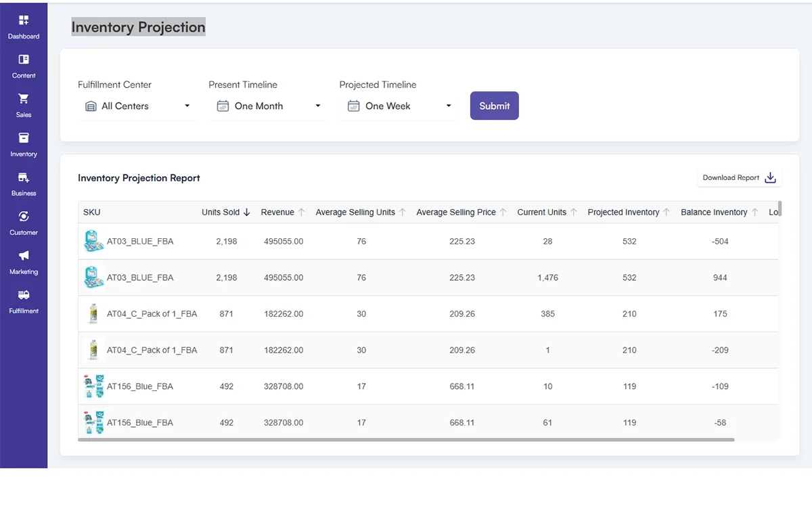This screenshot has width=812, height=517.
Task: Click the first AT03_BLUE_FBA product thumbnail
Action: pos(93,241)
